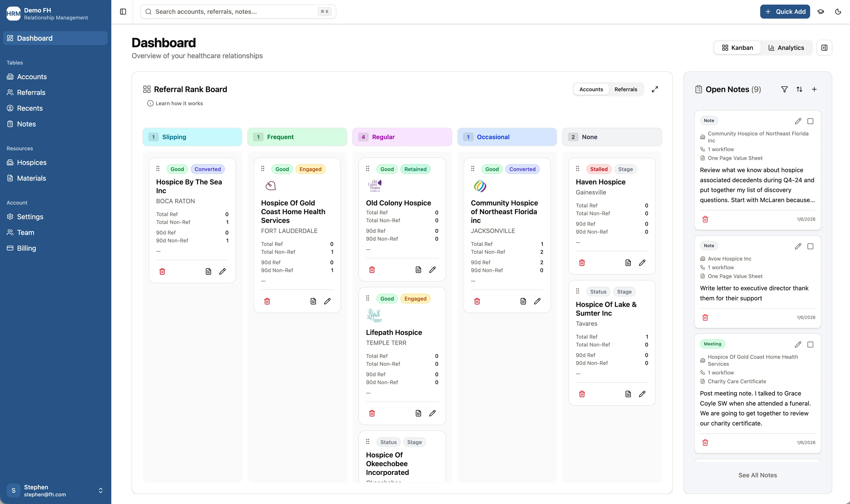850x504 pixels.
Task: Collapse the sidebar with the panel icon
Action: [123, 11]
